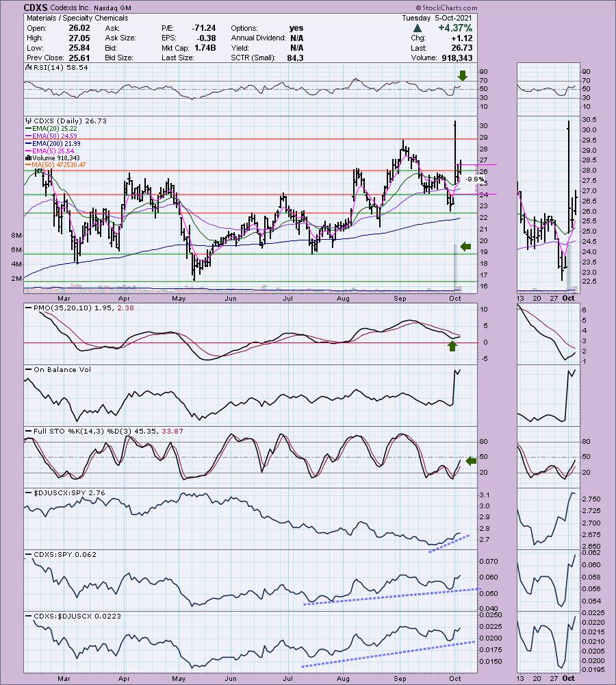
Task: Click 'Sep' on the price chart axis
Action: [x=400, y=299]
